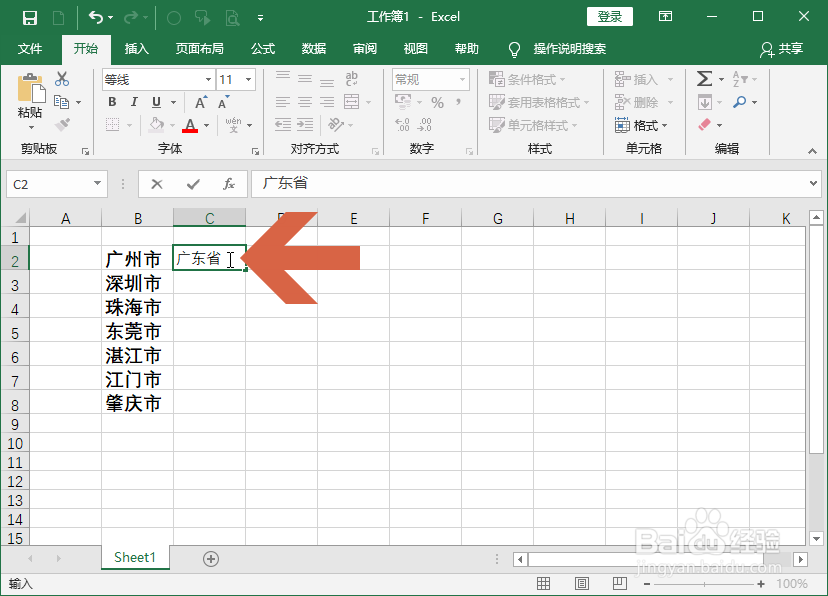Select cell containing 东莞市
This screenshot has width=828, height=596.
point(137,332)
